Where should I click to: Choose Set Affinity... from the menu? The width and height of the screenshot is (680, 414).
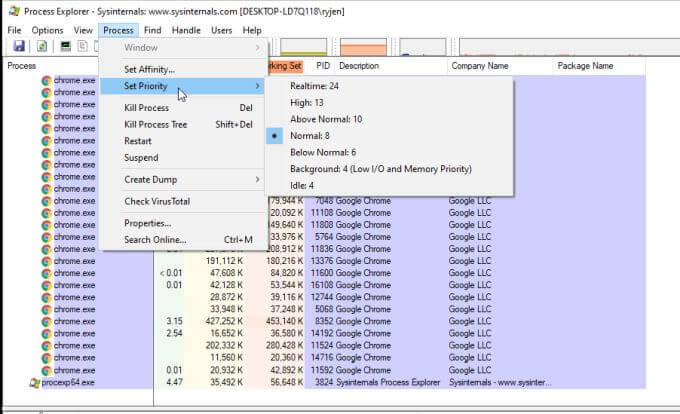click(182, 69)
